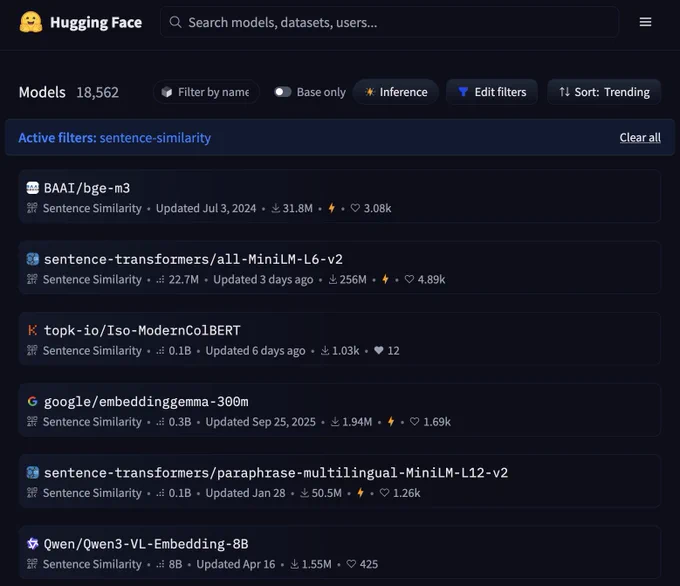
Task: Click lightning bolt on paraphrase-multilingual row
Action: pos(360,492)
